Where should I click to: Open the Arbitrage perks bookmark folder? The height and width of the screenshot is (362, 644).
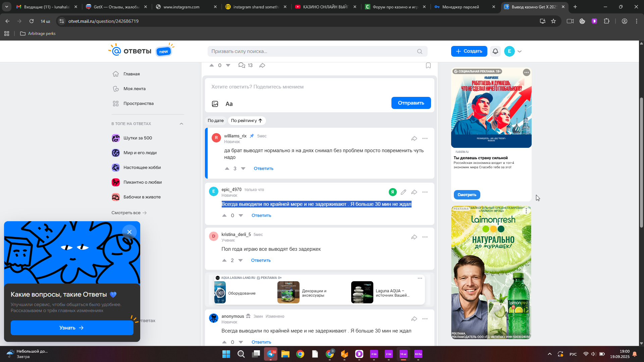38,34
